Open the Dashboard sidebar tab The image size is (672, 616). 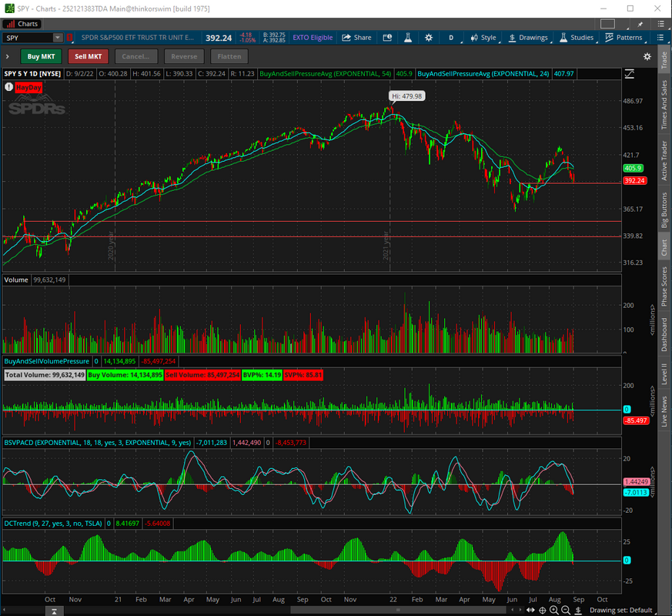pos(664,334)
